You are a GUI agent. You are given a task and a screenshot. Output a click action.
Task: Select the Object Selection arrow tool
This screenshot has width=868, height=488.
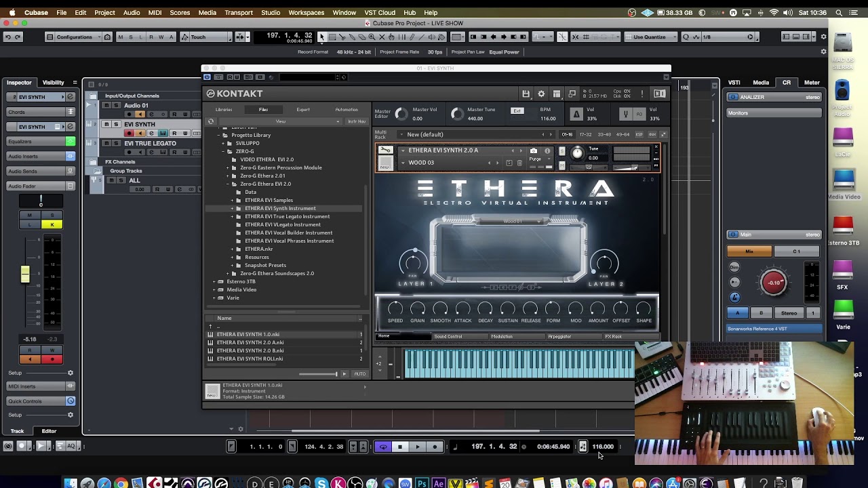click(322, 37)
